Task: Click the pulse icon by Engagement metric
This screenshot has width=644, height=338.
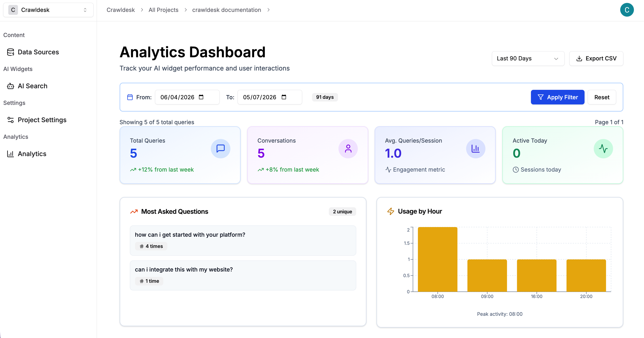Action: click(x=388, y=170)
